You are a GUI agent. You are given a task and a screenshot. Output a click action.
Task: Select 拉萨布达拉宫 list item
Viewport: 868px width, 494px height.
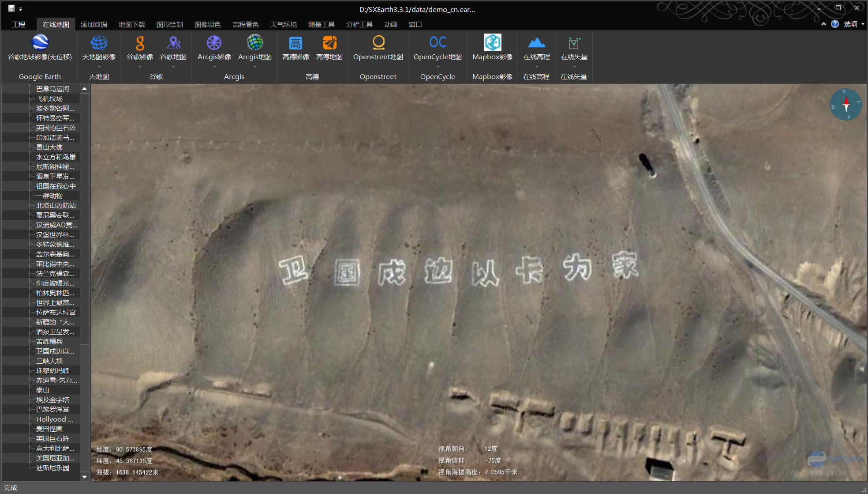coord(56,312)
